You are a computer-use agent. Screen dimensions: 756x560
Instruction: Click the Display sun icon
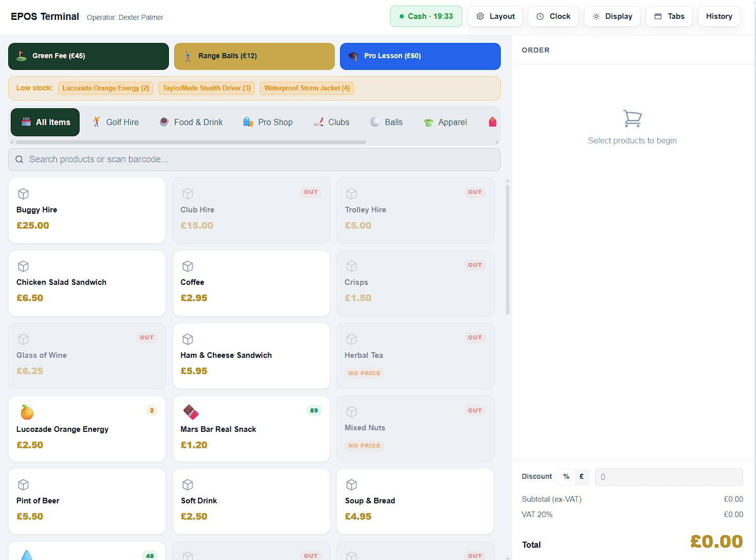point(596,16)
